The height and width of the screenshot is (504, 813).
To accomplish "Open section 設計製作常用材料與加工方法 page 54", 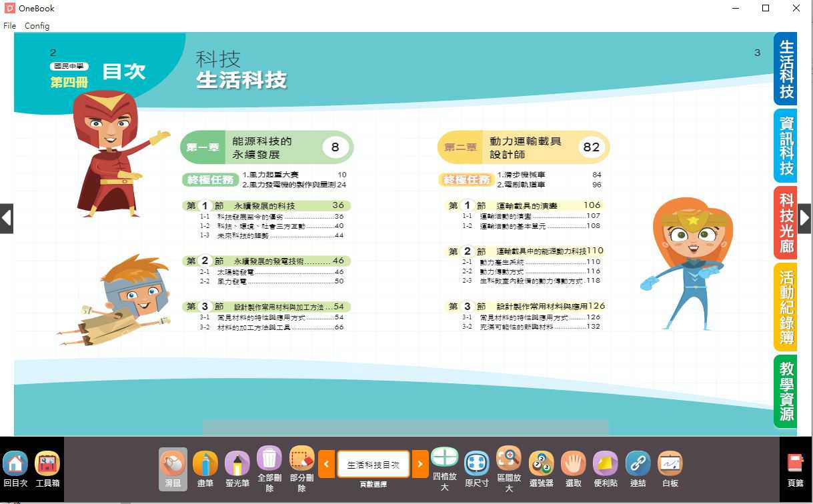I will [x=267, y=307].
